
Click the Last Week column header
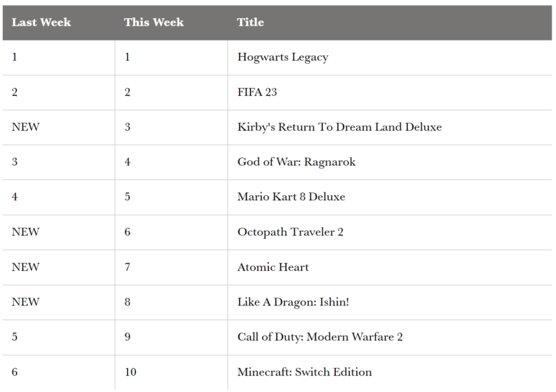(x=41, y=22)
